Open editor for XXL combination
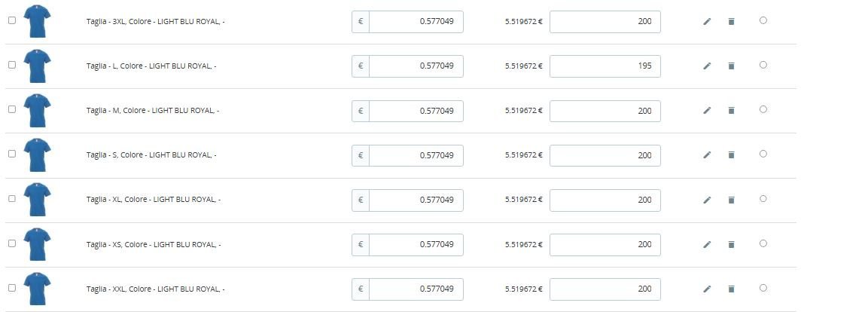The image size is (868, 312). tap(707, 289)
